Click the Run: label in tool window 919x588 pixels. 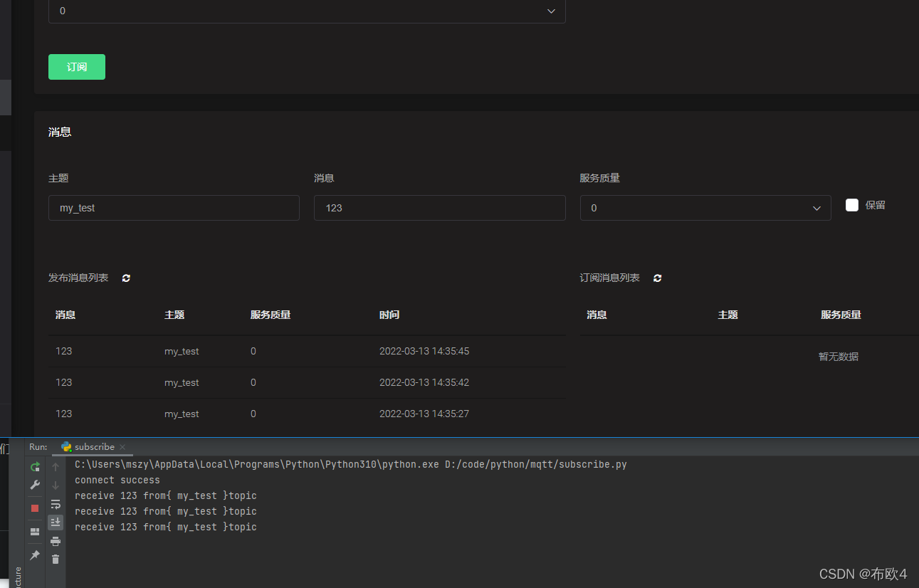pyautogui.click(x=38, y=447)
